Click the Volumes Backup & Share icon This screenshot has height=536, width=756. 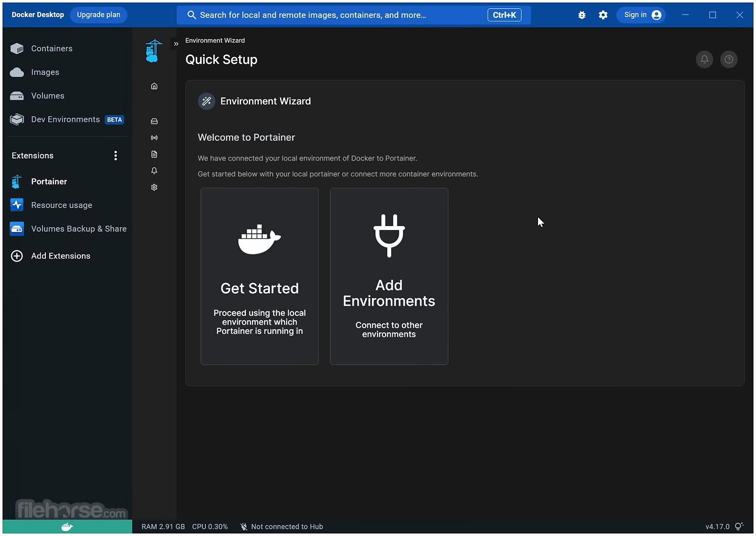17,229
